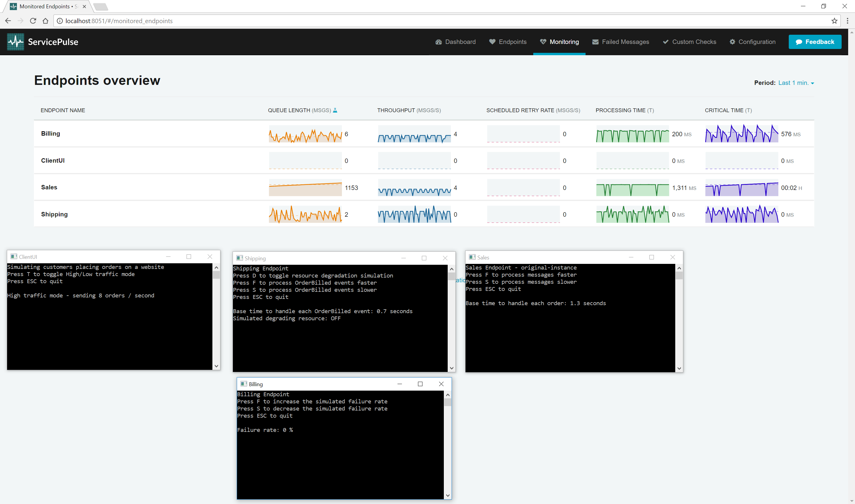The width and height of the screenshot is (855, 504).
Task: Click the Custom Checks navigation icon
Action: (665, 41)
